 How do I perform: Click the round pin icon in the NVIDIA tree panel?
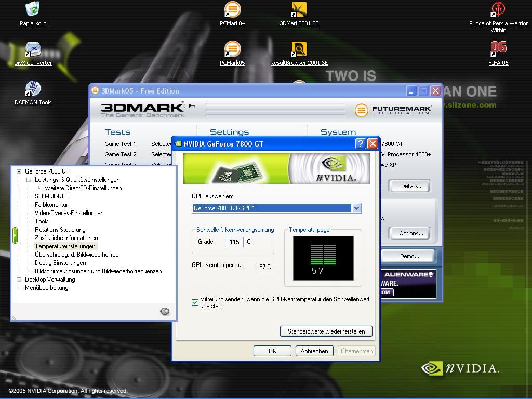(165, 311)
